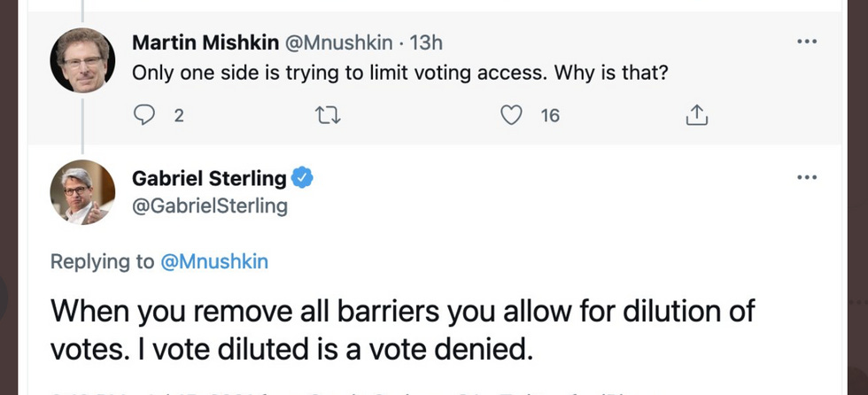Click the like count 16
Viewport: 868px width, 395px height.
550,115
